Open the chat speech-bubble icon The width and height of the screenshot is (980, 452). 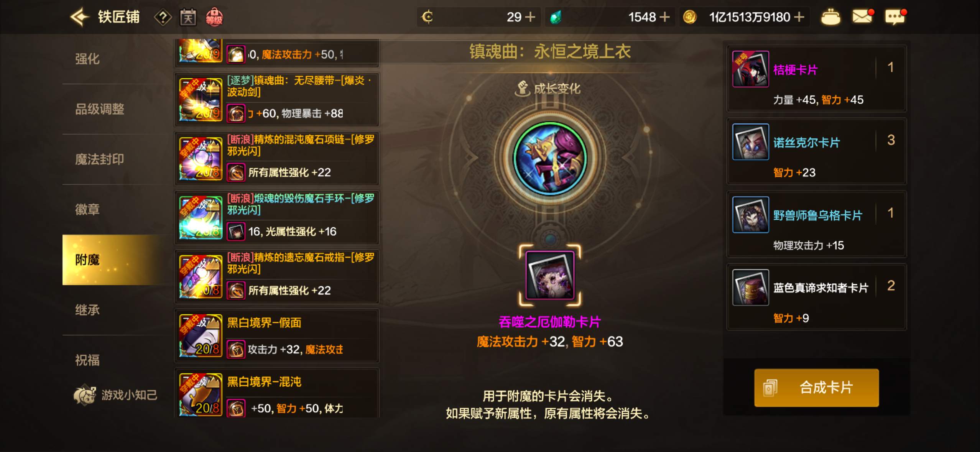[895, 17]
